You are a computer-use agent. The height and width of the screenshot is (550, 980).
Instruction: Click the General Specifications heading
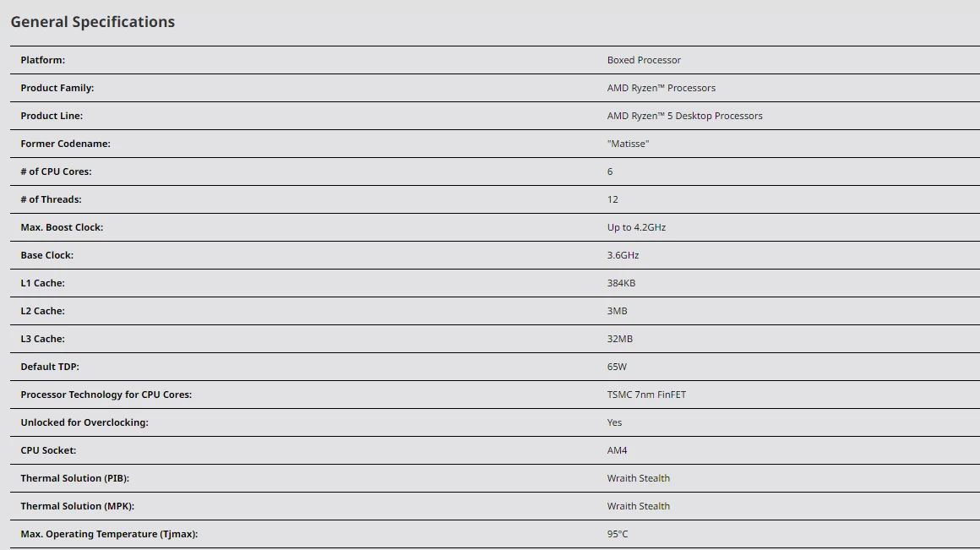93,22
